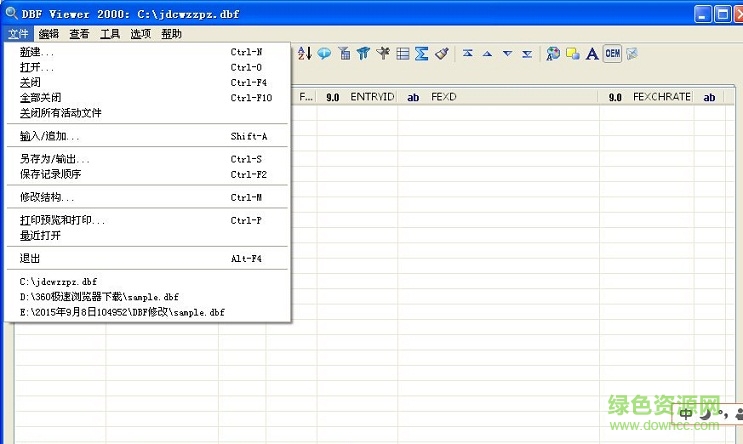Click the next record down triangle
The height and width of the screenshot is (444, 743).
point(507,54)
